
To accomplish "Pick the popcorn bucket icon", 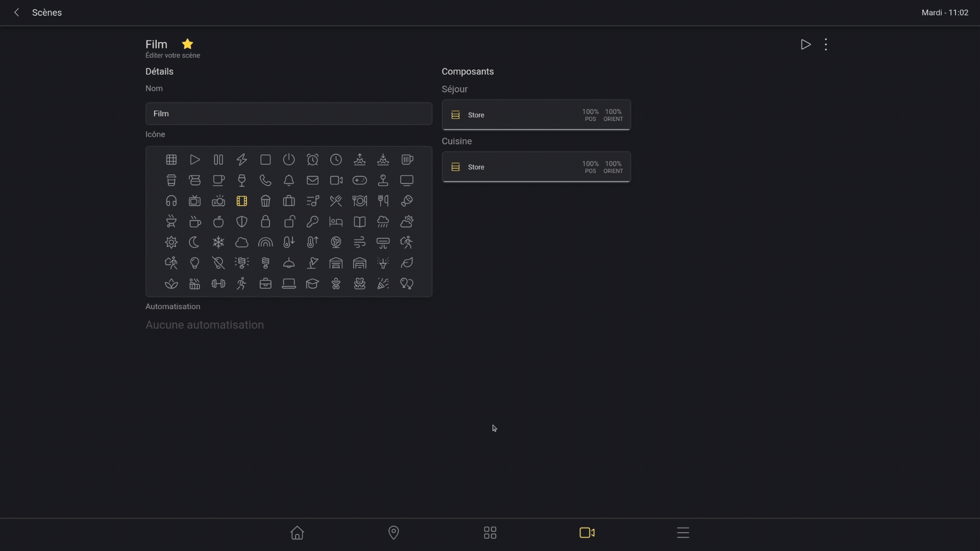I will 265,201.
